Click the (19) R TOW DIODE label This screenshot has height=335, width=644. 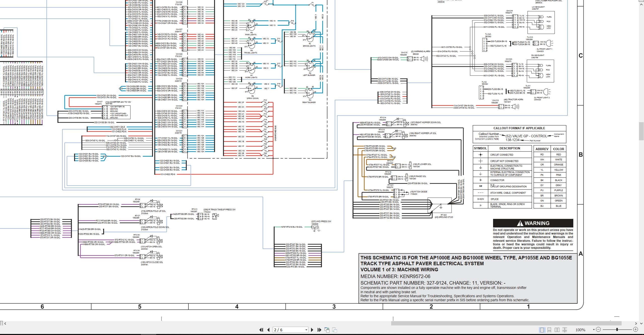[419, 192]
